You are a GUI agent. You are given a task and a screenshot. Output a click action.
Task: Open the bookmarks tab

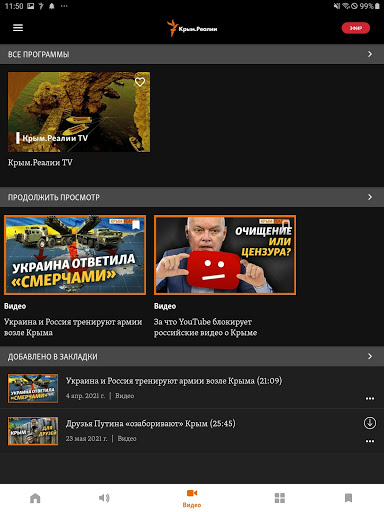[348, 498]
